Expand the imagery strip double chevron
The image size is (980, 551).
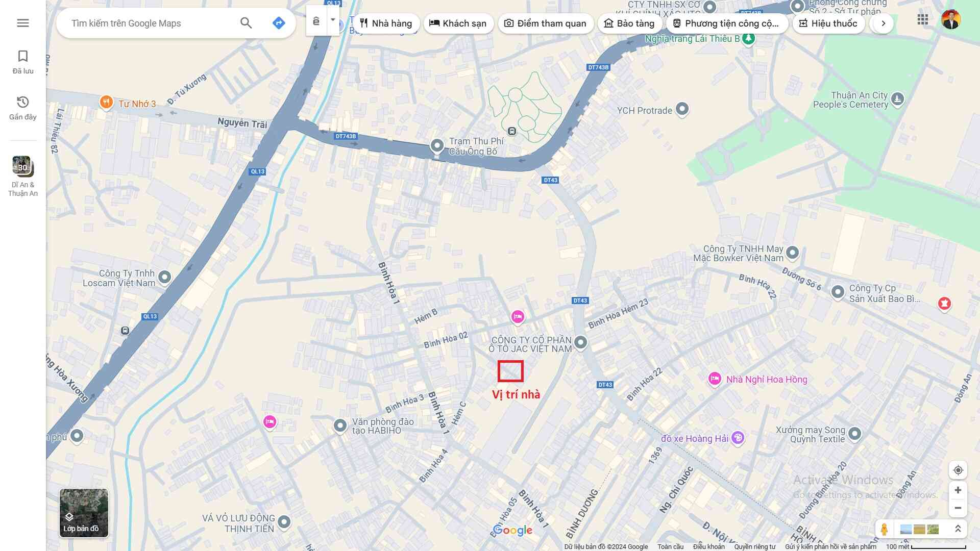[x=958, y=529]
